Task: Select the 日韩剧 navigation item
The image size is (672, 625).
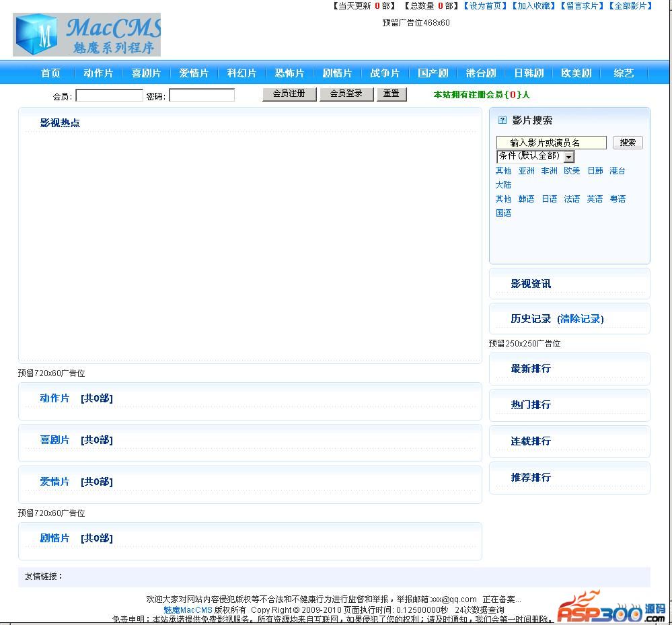Action: 529,73
